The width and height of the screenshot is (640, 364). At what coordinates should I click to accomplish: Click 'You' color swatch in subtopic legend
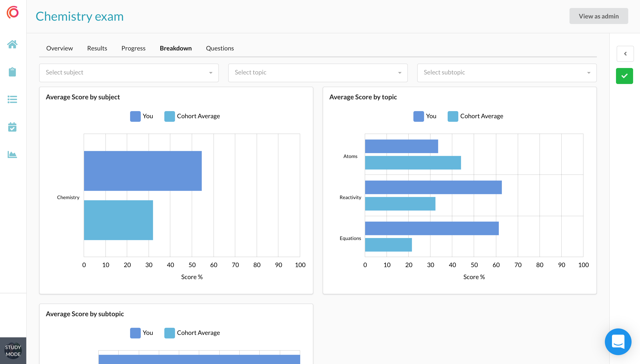pos(135,333)
